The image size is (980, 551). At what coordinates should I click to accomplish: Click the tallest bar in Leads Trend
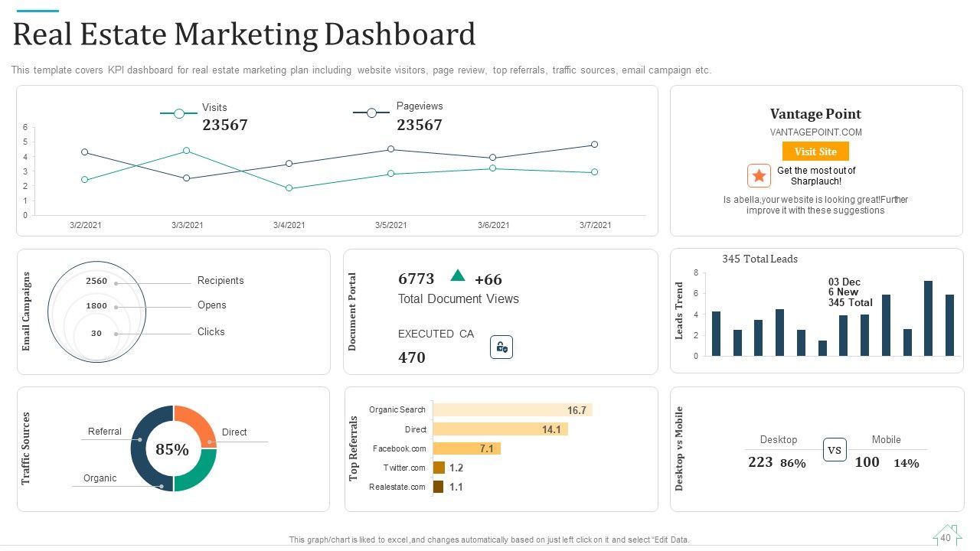point(928,318)
